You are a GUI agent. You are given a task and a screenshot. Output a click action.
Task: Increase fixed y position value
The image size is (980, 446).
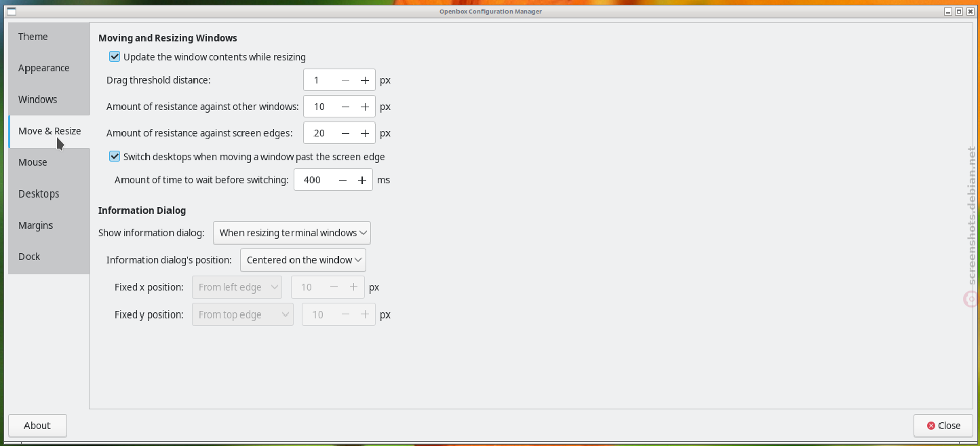coord(365,314)
